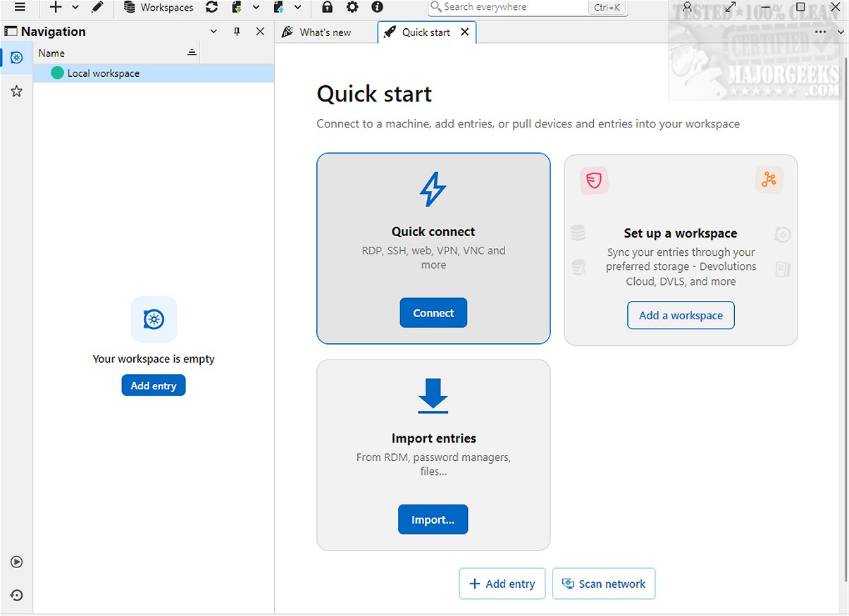Image resolution: width=849 pixels, height=616 pixels.
Task: Click the padlock lock icon
Action: point(327,7)
